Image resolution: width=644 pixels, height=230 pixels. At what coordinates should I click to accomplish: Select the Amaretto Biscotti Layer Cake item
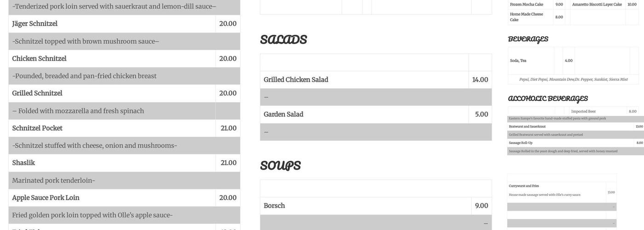[x=597, y=5]
